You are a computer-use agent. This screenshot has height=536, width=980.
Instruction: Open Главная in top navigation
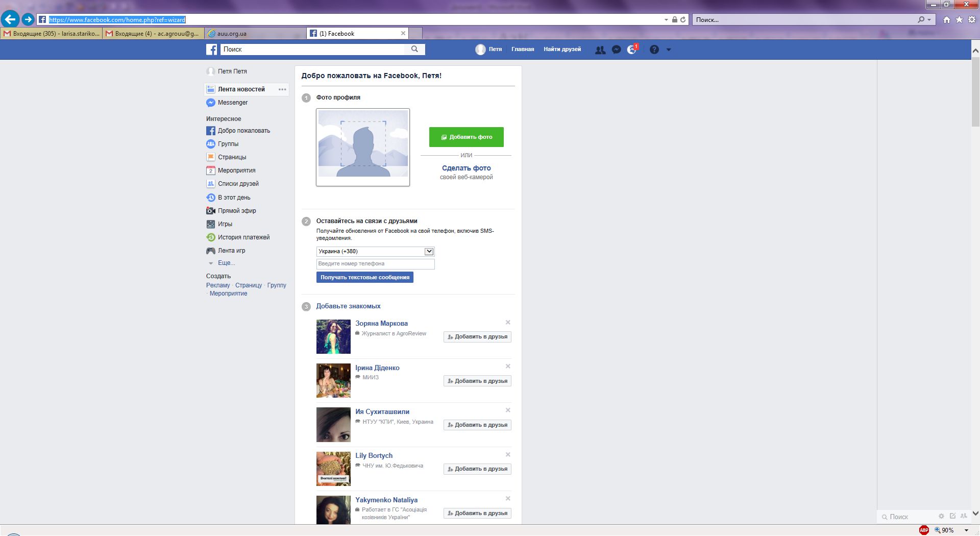coord(523,49)
